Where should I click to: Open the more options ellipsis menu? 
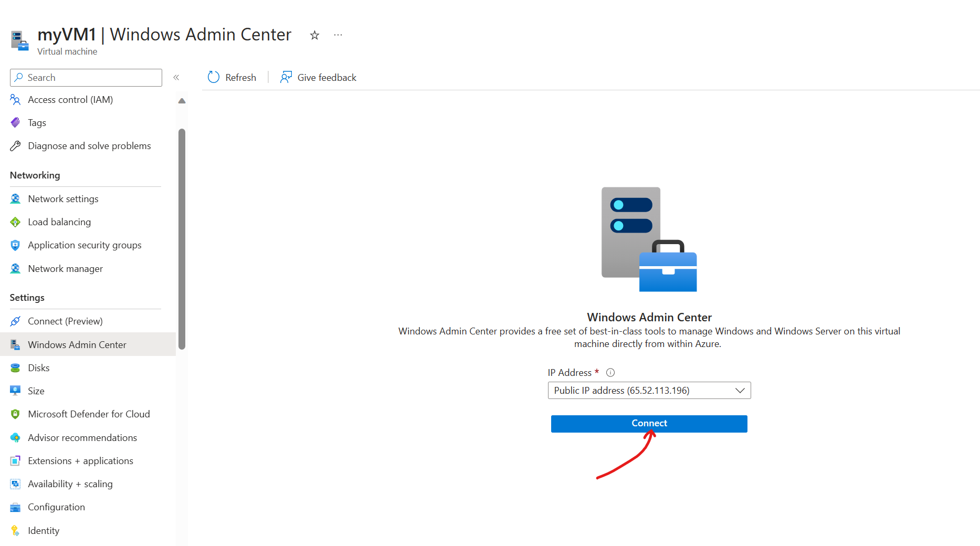pyautogui.click(x=338, y=35)
